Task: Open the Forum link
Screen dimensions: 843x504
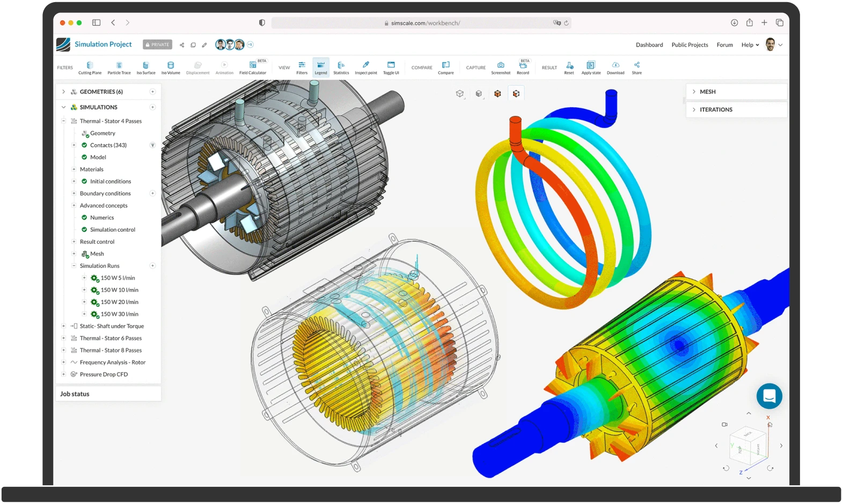Action: (724, 45)
